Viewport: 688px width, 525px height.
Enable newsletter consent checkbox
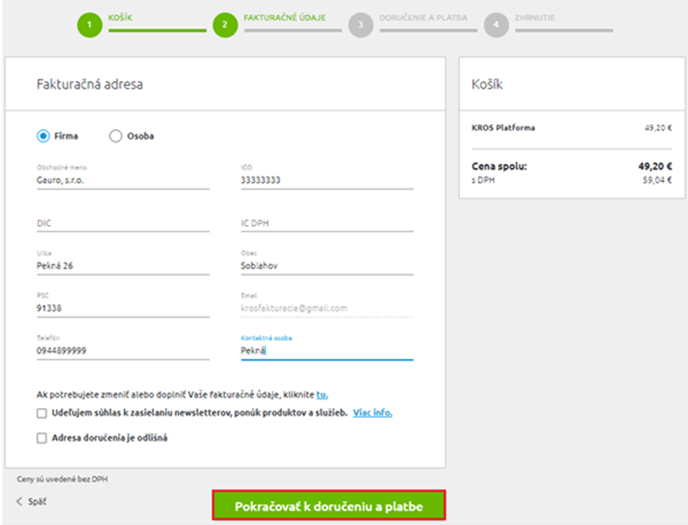pos(42,413)
